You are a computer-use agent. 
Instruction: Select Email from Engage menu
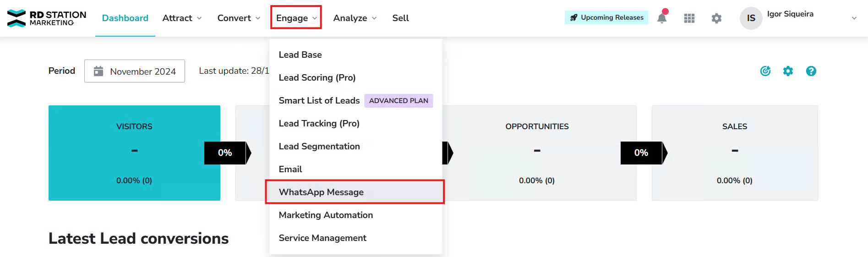356,169
